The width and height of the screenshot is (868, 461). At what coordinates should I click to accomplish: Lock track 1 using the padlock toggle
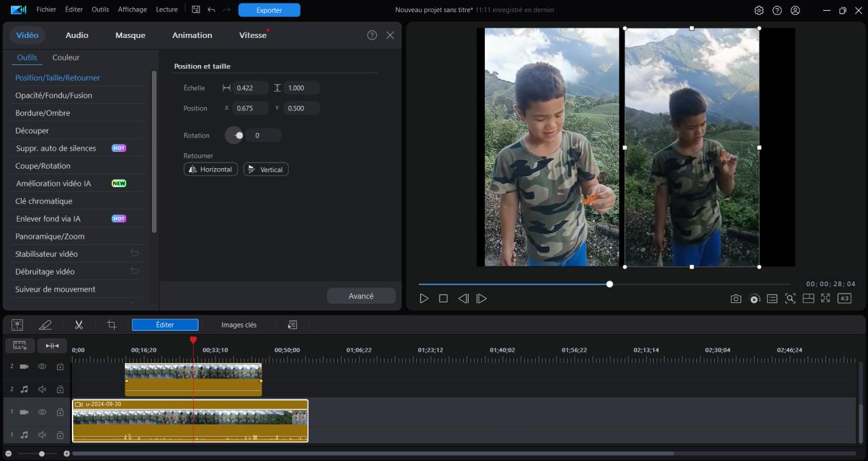[60, 412]
